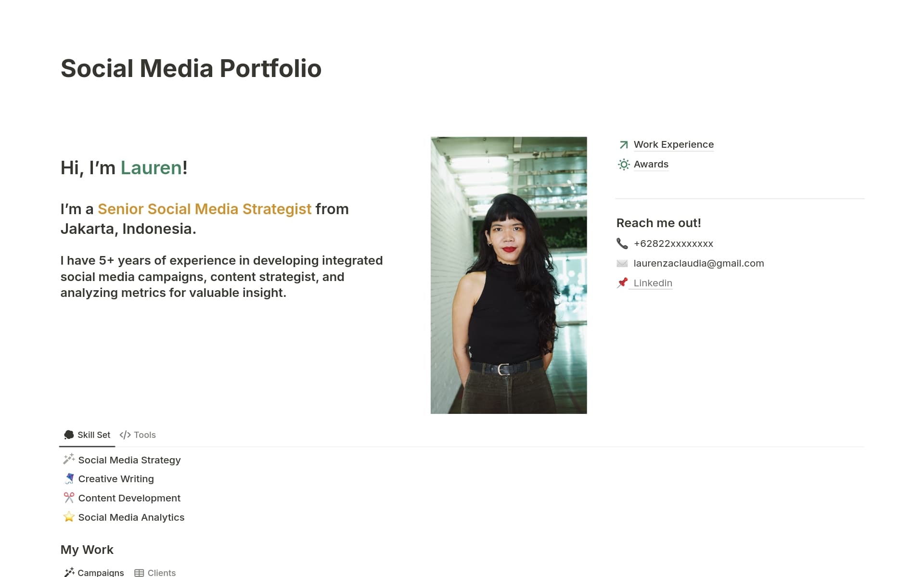Click Lauren's portrait photo
Screen dimensions: 924x577
(x=509, y=275)
